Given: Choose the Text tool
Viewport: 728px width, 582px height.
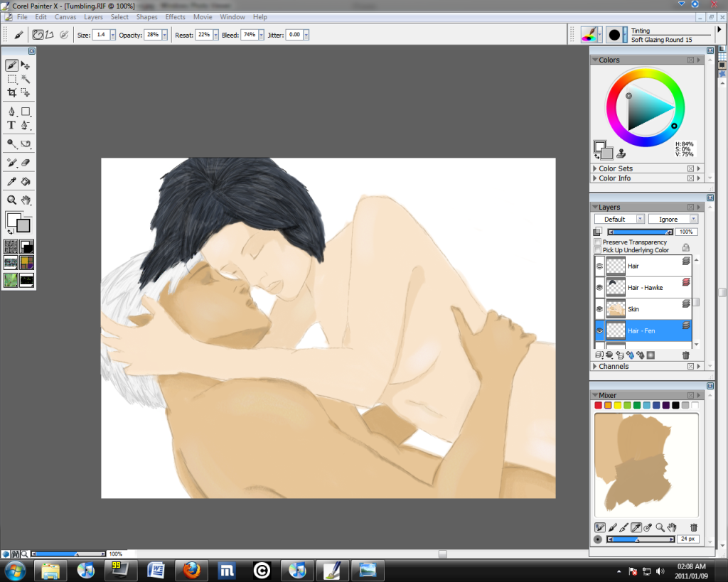Looking at the screenshot, I should tap(12, 125).
